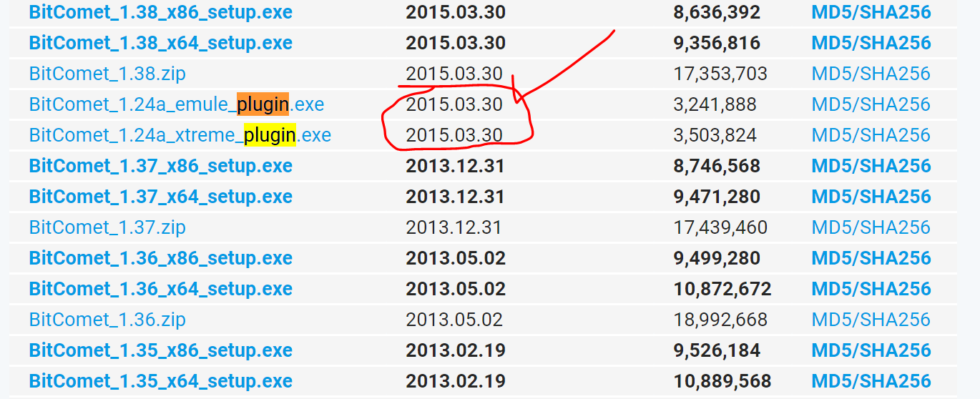Open MD5/SHA256 for BitComet_1.38_x64_setup.exe

871,43
